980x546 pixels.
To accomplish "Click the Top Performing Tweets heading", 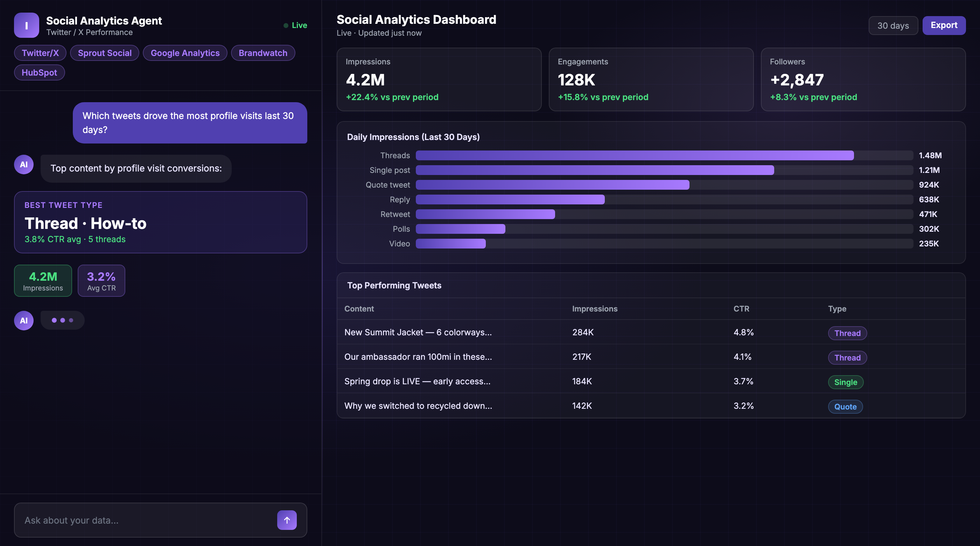I will [394, 285].
